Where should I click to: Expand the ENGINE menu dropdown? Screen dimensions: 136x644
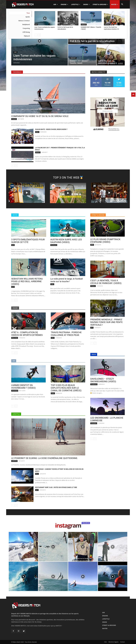pos(64,4)
